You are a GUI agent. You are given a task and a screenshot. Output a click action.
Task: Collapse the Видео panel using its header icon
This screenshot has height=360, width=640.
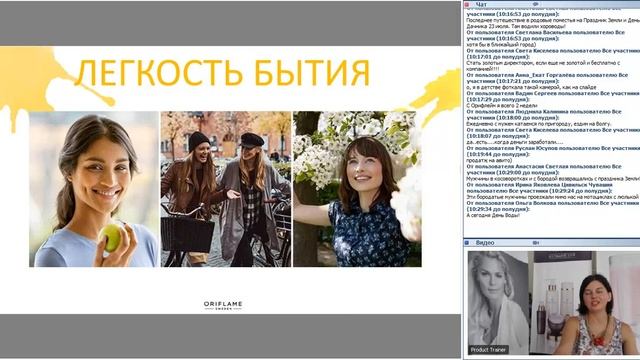(467, 243)
